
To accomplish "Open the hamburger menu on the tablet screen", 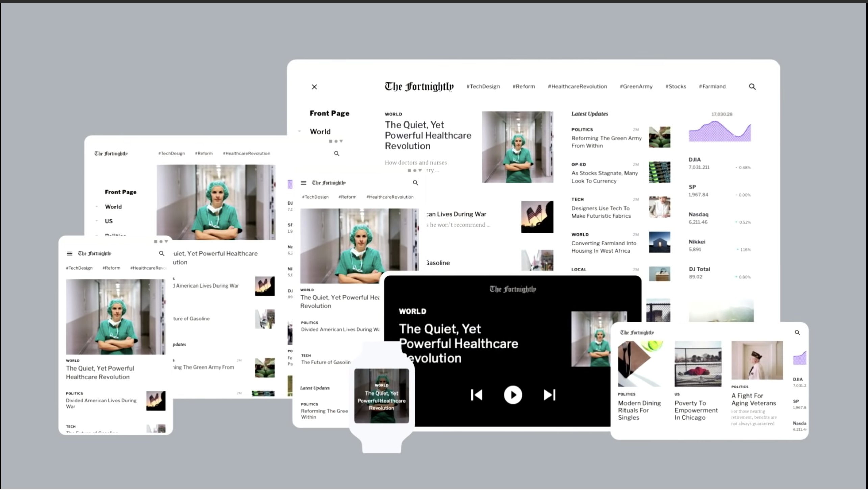I will coord(303,183).
